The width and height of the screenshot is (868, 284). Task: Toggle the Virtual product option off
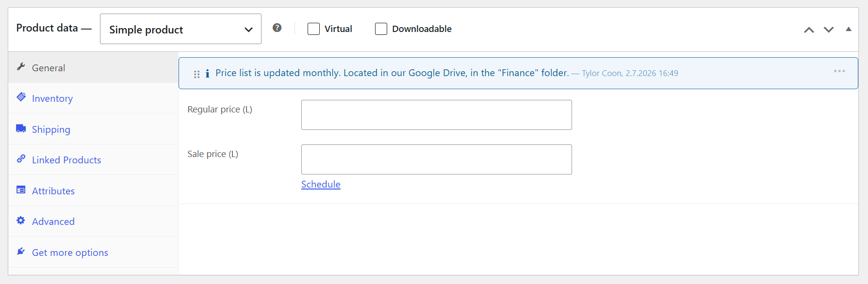(313, 29)
